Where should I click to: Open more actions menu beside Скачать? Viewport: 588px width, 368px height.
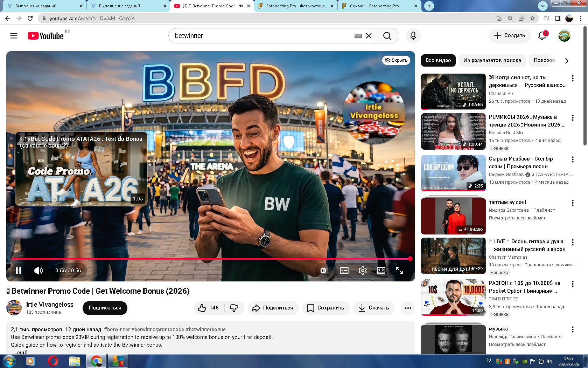tap(408, 308)
